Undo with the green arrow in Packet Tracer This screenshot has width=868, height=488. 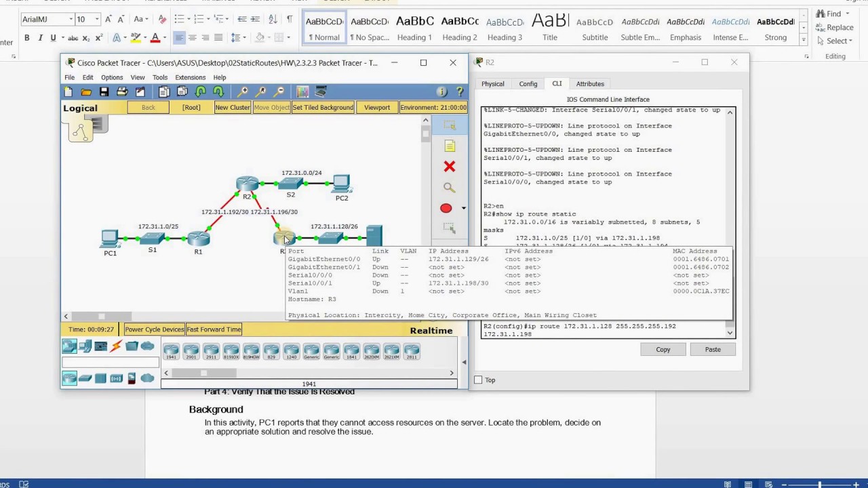click(x=201, y=92)
